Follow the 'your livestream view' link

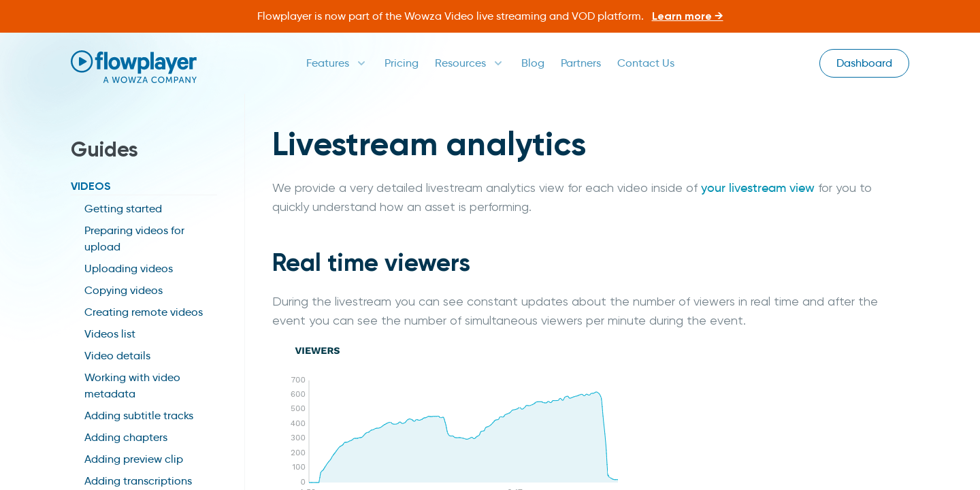click(757, 188)
